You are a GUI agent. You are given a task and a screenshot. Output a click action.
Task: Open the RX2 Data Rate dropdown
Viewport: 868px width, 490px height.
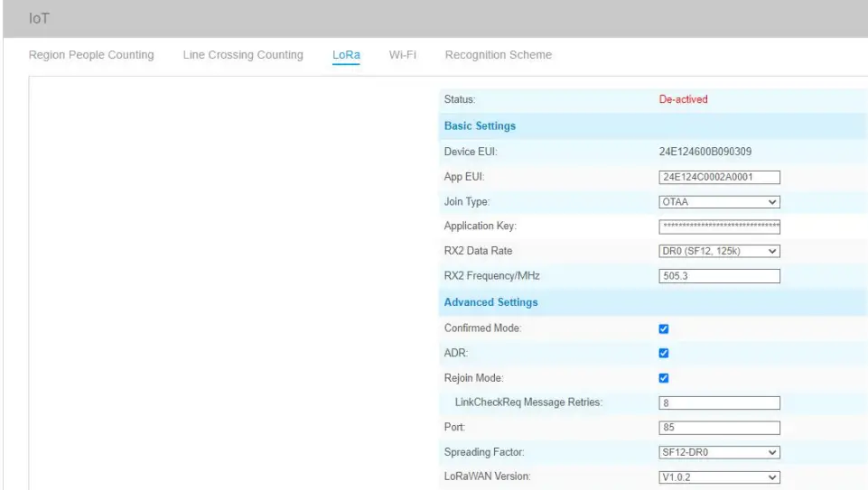pos(720,251)
